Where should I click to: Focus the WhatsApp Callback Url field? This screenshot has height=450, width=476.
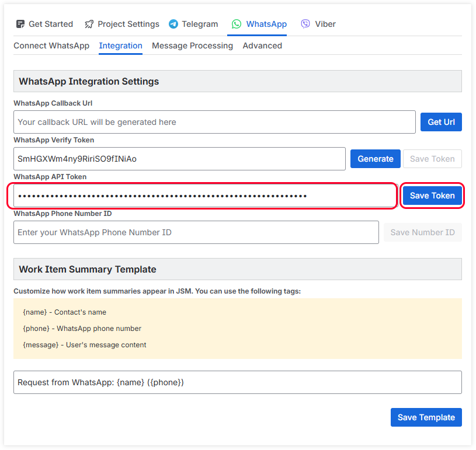coord(214,122)
